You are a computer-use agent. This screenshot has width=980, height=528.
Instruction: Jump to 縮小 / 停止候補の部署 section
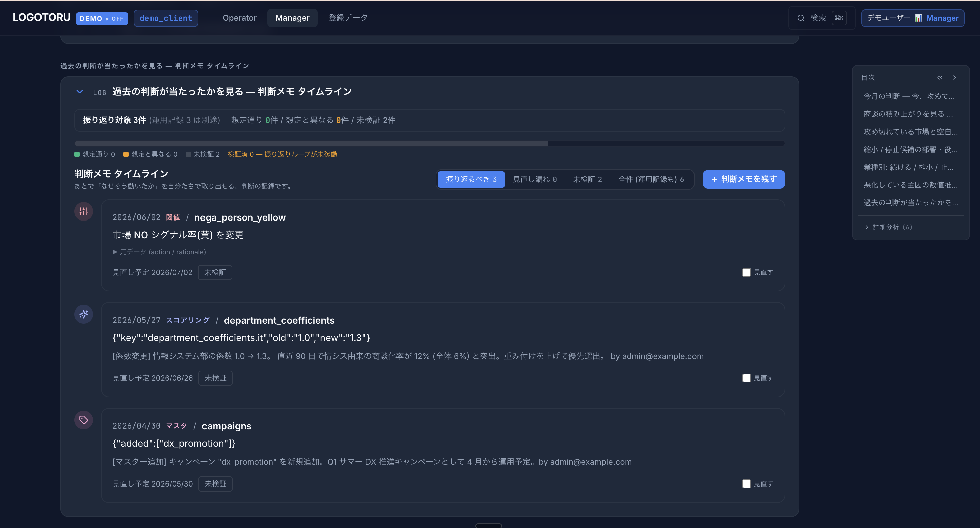[910, 150]
